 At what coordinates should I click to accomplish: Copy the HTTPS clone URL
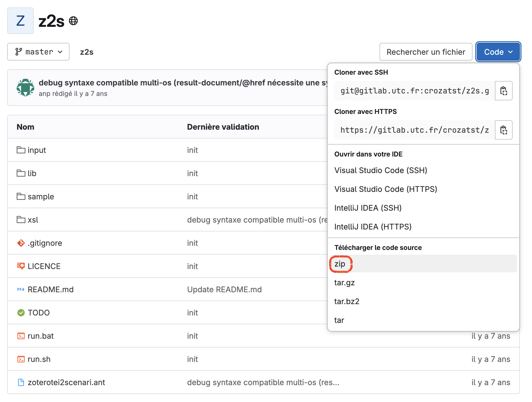pyautogui.click(x=503, y=130)
